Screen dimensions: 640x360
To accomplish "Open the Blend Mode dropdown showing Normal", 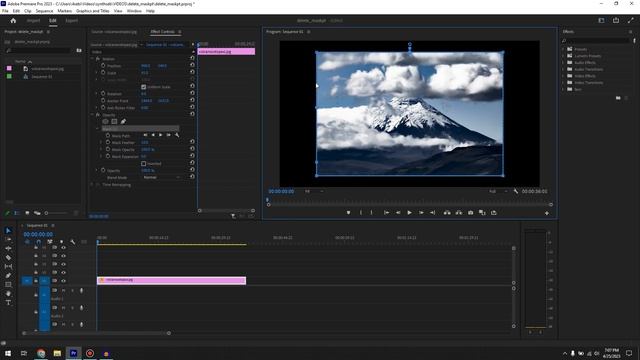I will point(161,178).
